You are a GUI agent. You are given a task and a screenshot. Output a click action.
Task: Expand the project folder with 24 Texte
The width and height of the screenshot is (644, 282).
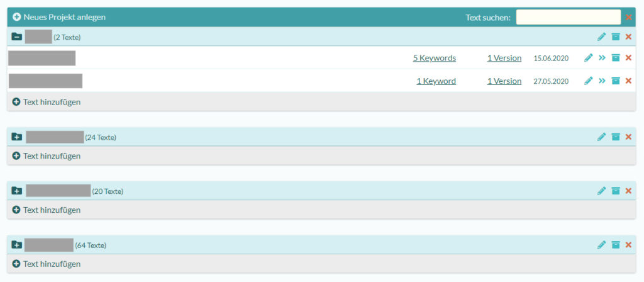(17, 137)
